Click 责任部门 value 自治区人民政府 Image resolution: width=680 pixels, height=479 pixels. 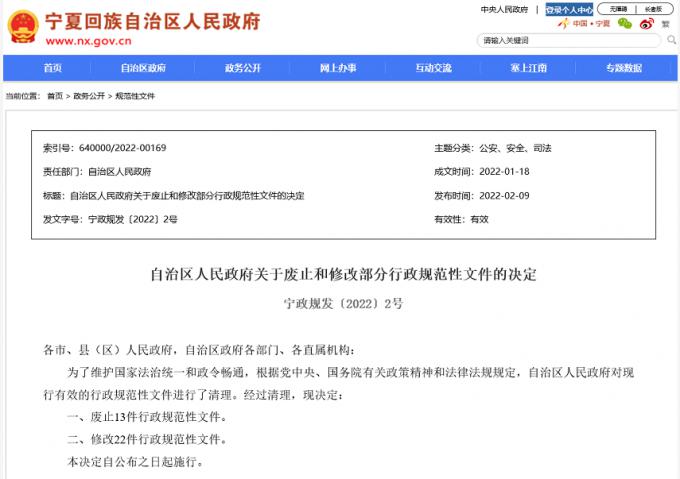point(119,172)
